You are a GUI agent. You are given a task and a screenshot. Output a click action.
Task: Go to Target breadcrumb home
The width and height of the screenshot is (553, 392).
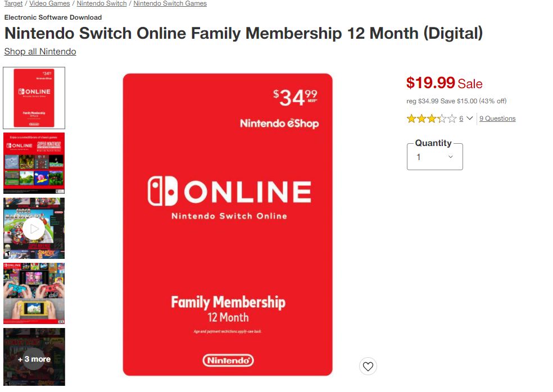point(13,3)
